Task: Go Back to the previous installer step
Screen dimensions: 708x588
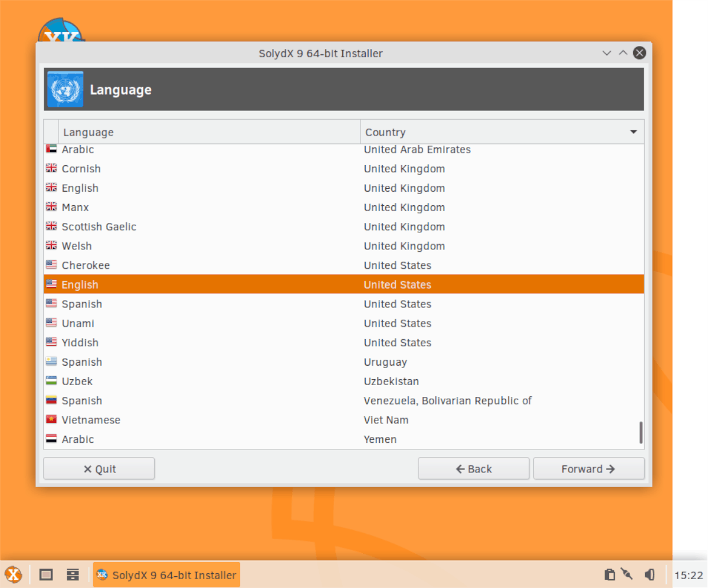Action: pyautogui.click(x=474, y=469)
